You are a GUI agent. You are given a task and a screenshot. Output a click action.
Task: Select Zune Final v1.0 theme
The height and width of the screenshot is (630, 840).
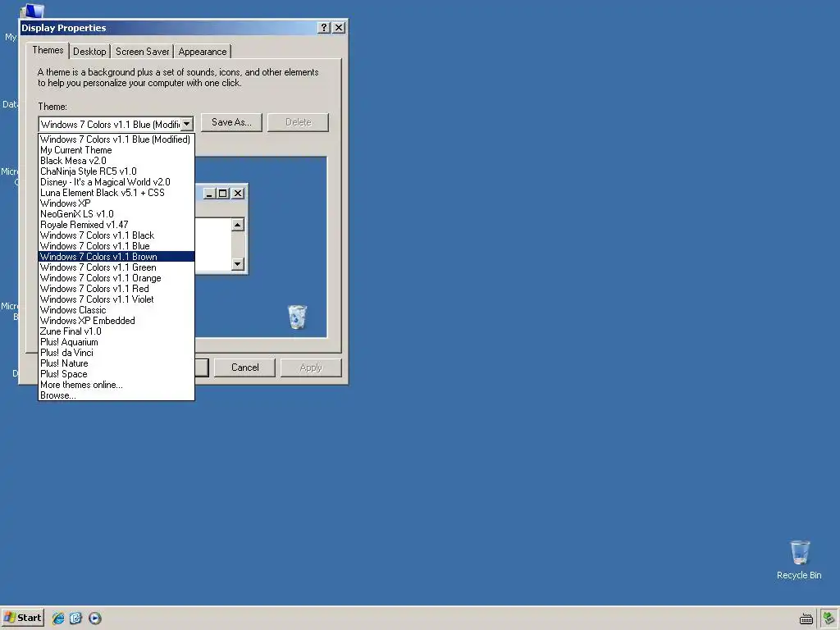pos(116,331)
